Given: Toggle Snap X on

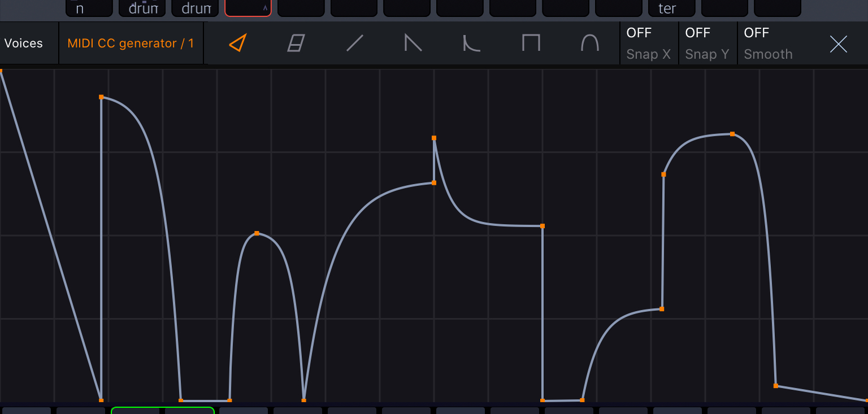Looking at the screenshot, I should click(649, 43).
